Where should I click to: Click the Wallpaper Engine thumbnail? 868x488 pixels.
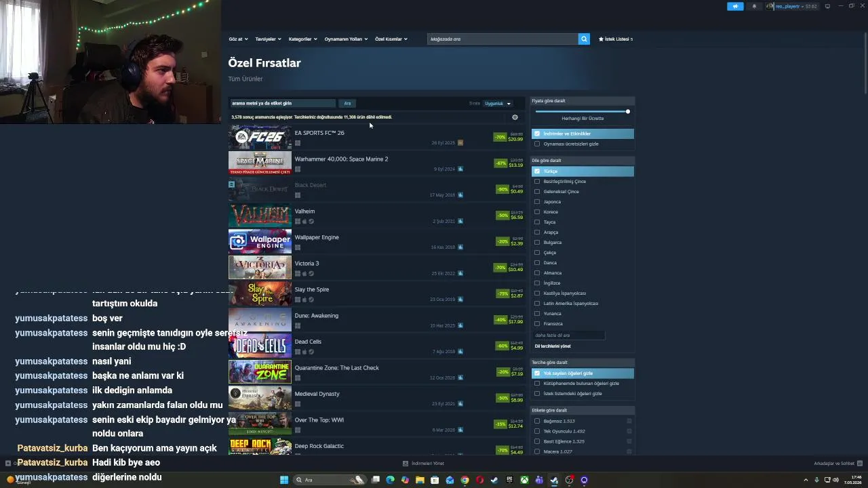pos(260,241)
